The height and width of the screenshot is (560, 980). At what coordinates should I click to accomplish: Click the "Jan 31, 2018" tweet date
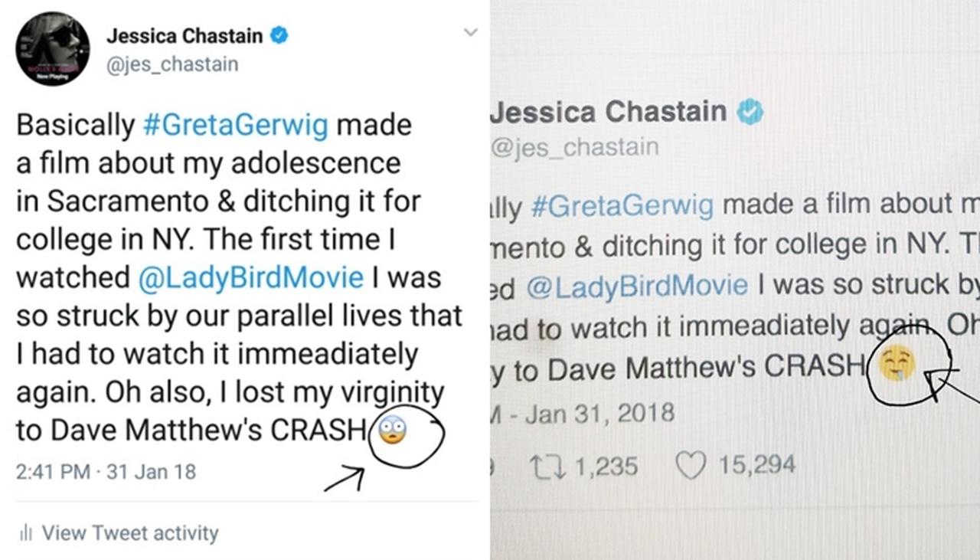[599, 414]
